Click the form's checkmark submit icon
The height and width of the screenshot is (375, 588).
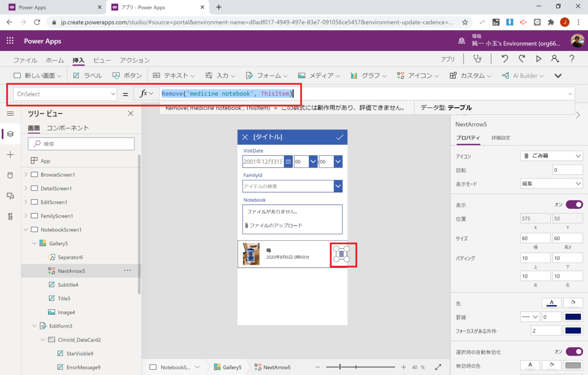coord(340,137)
